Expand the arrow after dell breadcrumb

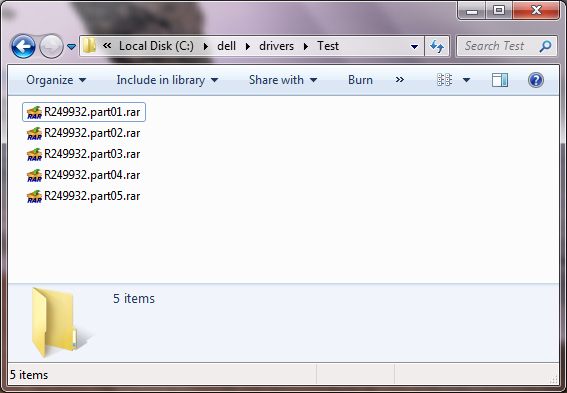click(x=248, y=46)
